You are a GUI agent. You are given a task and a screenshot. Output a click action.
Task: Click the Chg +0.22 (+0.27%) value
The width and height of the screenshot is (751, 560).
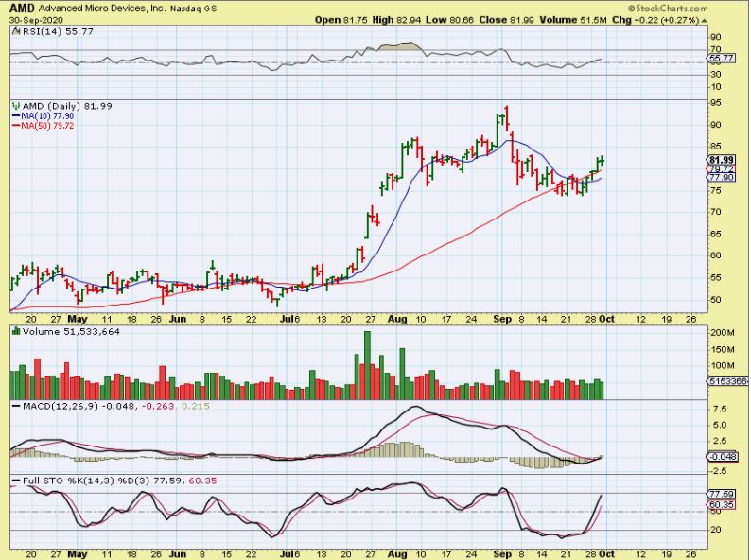(x=655, y=20)
